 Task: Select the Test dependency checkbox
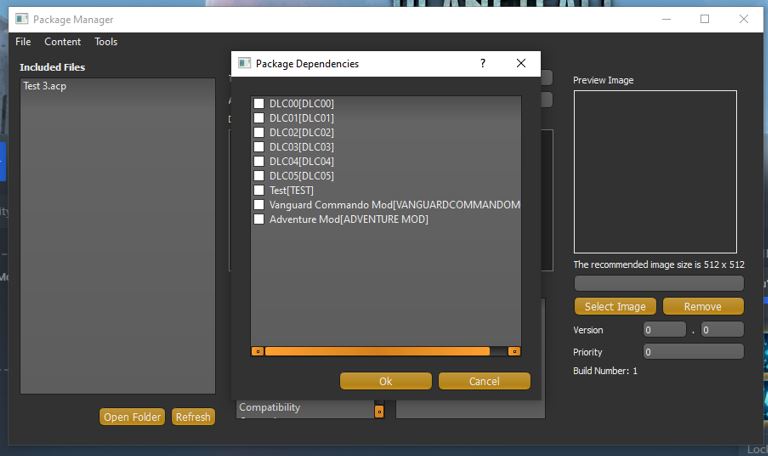(x=259, y=190)
